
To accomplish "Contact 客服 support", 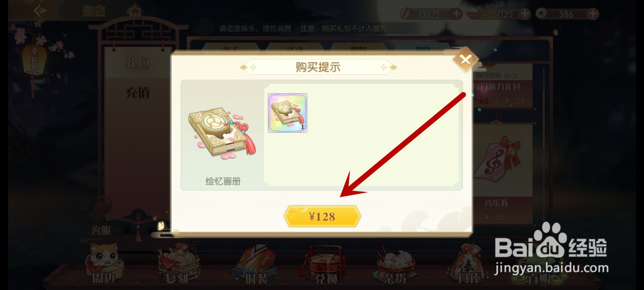I will click(x=101, y=230).
